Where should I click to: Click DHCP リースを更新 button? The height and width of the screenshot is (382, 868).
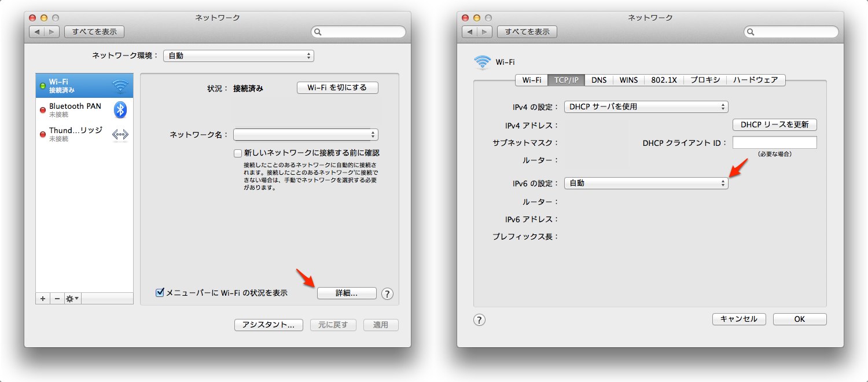775,125
